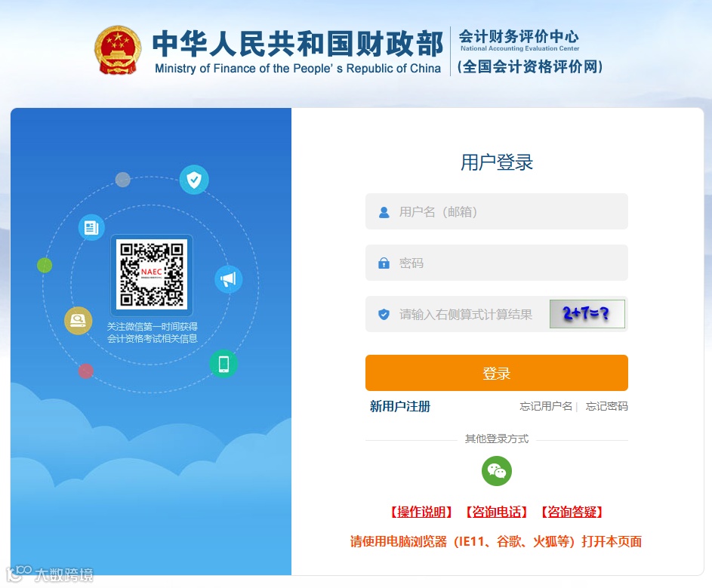The height and width of the screenshot is (588, 712).
Task: Click the mobile phone icon in the circle
Action: coord(223,364)
